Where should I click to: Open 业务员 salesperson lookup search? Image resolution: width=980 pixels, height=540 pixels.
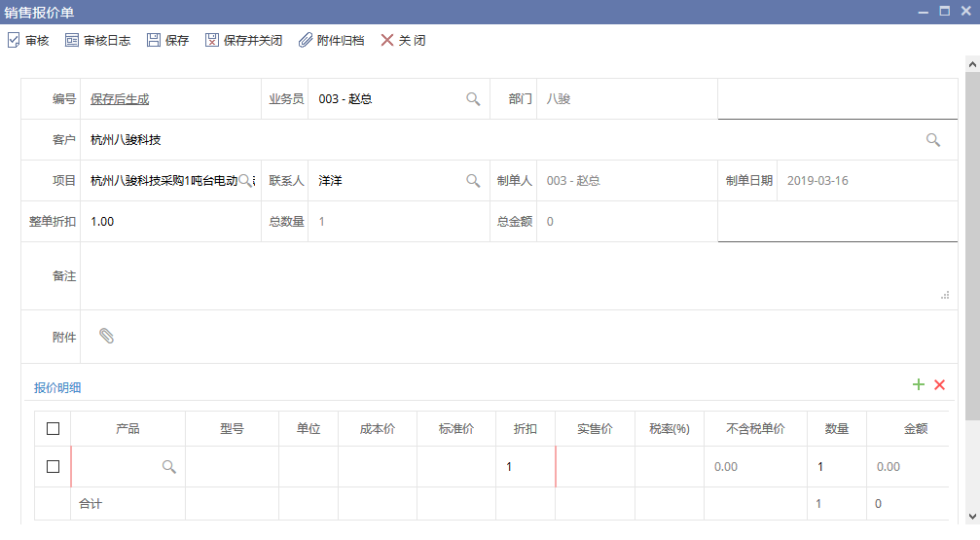coord(473,99)
